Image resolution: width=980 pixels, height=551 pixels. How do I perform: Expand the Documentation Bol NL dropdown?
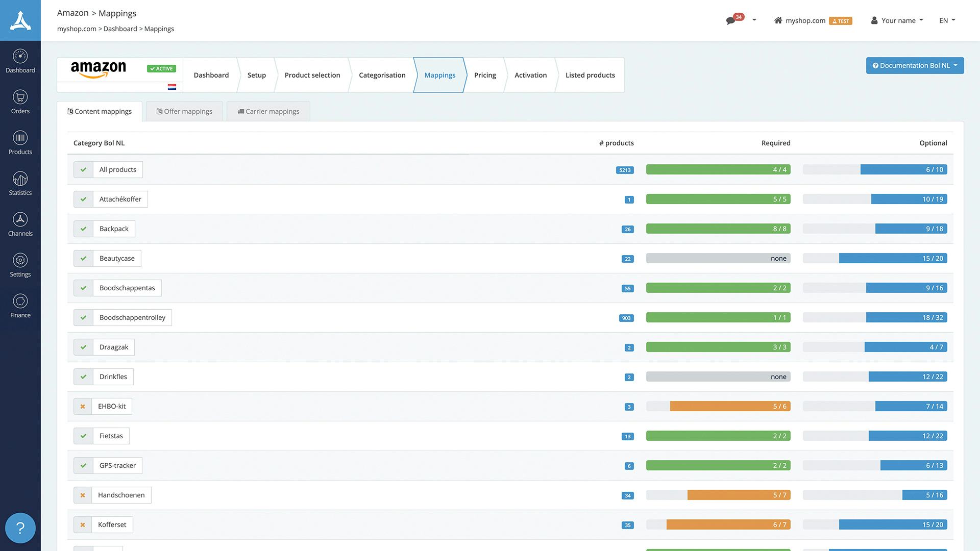[x=915, y=65]
